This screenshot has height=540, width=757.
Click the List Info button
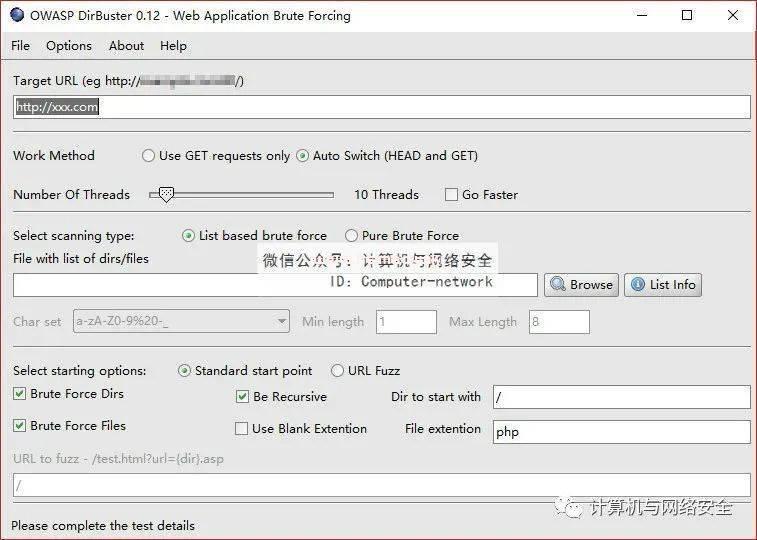pyautogui.click(x=662, y=285)
